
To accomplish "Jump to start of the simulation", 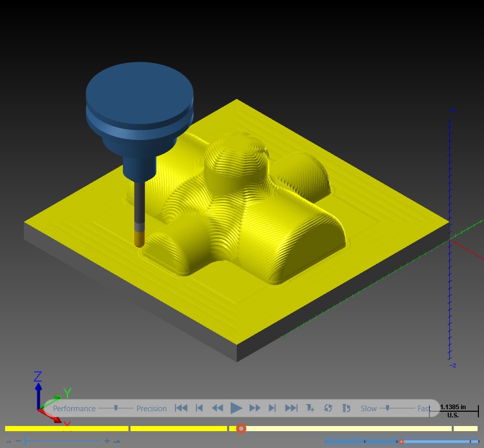I will tap(181, 408).
